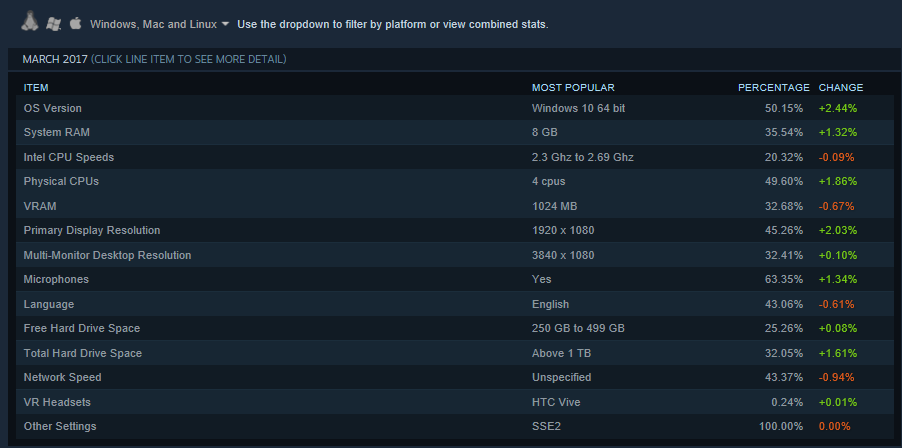This screenshot has width=902, height=448.
Task: Show VR Headsets breakdown
Action: click(58, 402)
